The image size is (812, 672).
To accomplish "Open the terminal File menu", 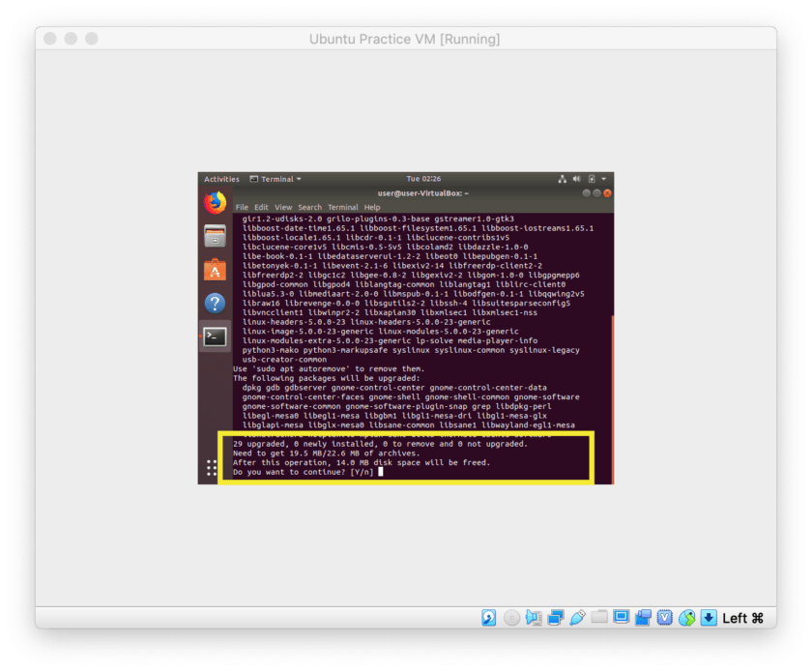I will [x=242, y=207].
